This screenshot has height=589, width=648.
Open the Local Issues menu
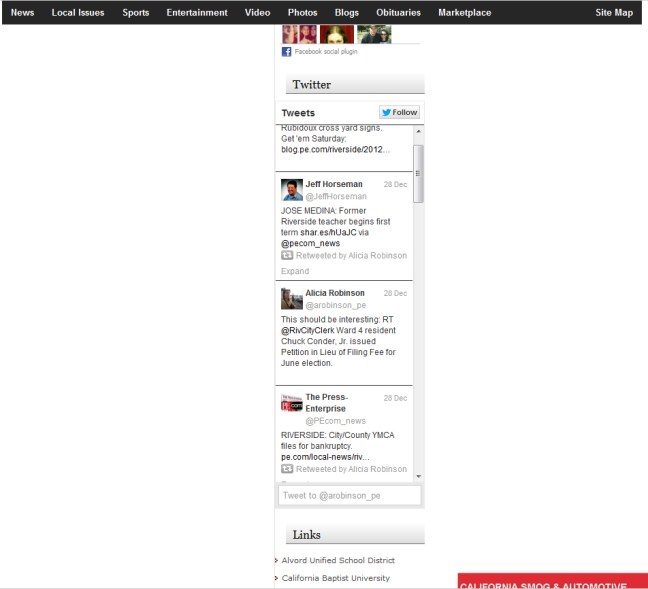coord(78,13)
